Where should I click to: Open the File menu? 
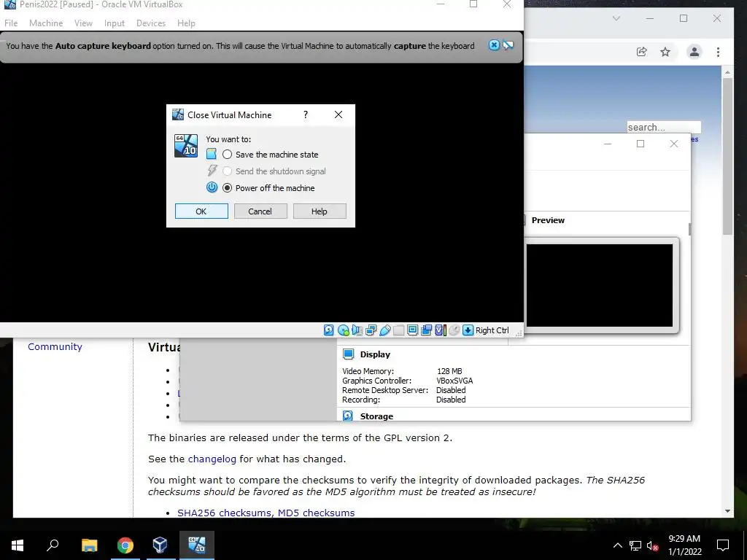click(x=11, y=23)
